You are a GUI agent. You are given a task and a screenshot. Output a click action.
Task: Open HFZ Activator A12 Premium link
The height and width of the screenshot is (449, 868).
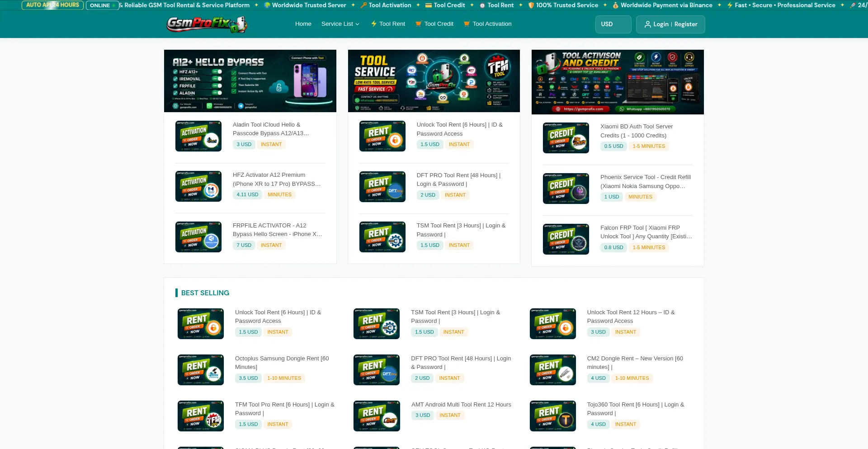point(277,180)
